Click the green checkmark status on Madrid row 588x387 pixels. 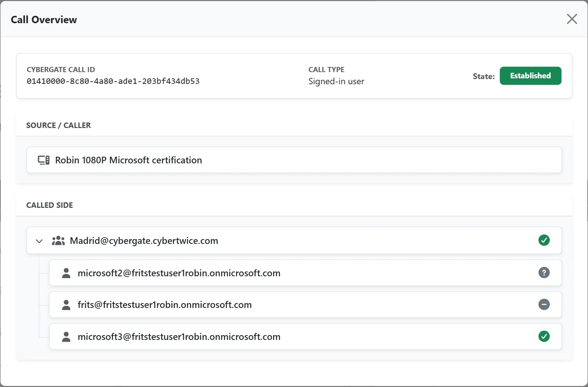pos(544,240)
